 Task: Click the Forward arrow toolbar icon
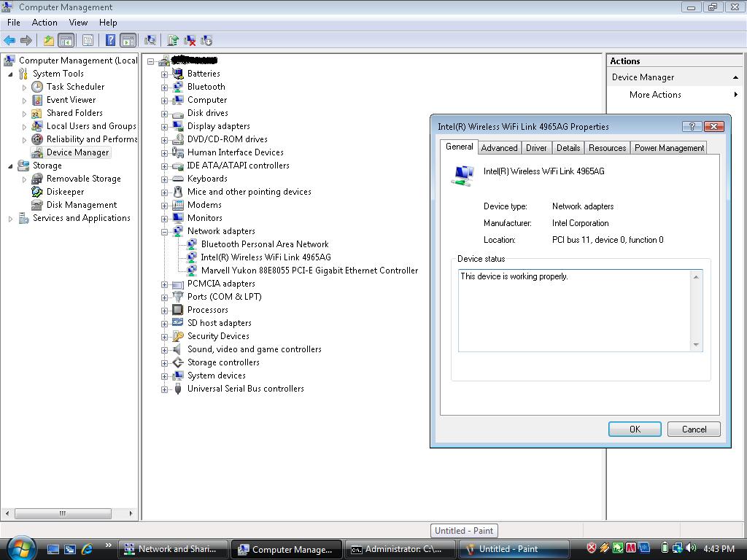click(26, 41)
